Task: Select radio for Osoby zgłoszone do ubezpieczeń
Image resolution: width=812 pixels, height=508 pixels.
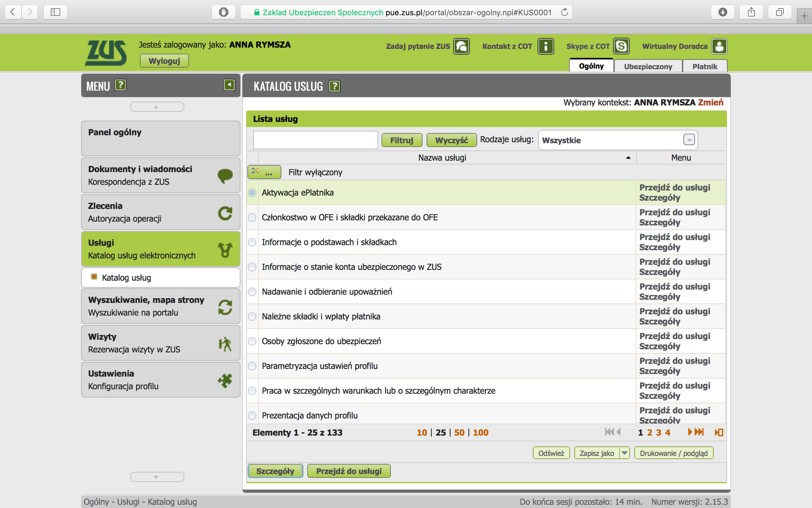Action: point(252,341)
